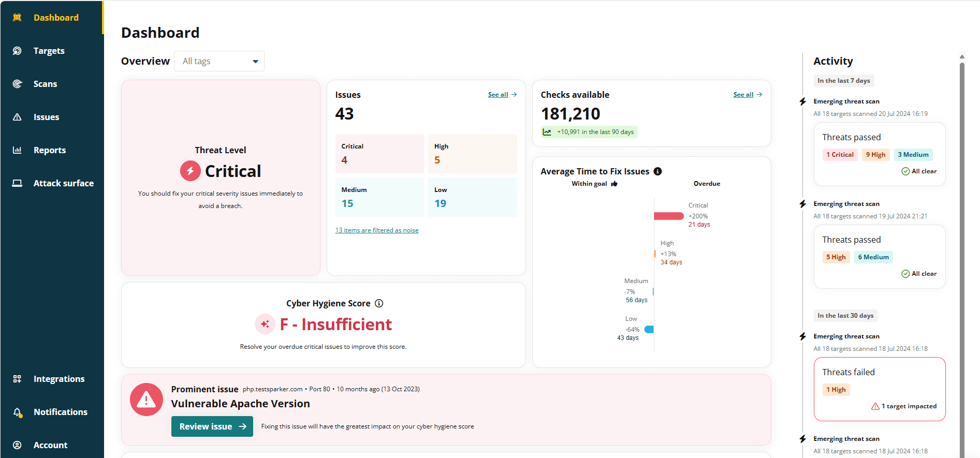This screenshot has height=458, width=980.
Task: Click the Cyber Hygiene Score info icon
Action: pyautogui.click(x=379, y=303)
